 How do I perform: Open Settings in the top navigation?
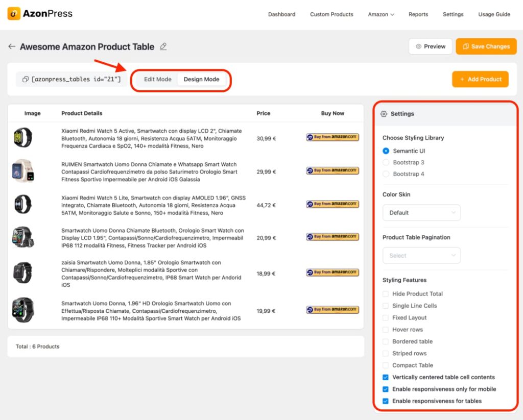point(453,14)
